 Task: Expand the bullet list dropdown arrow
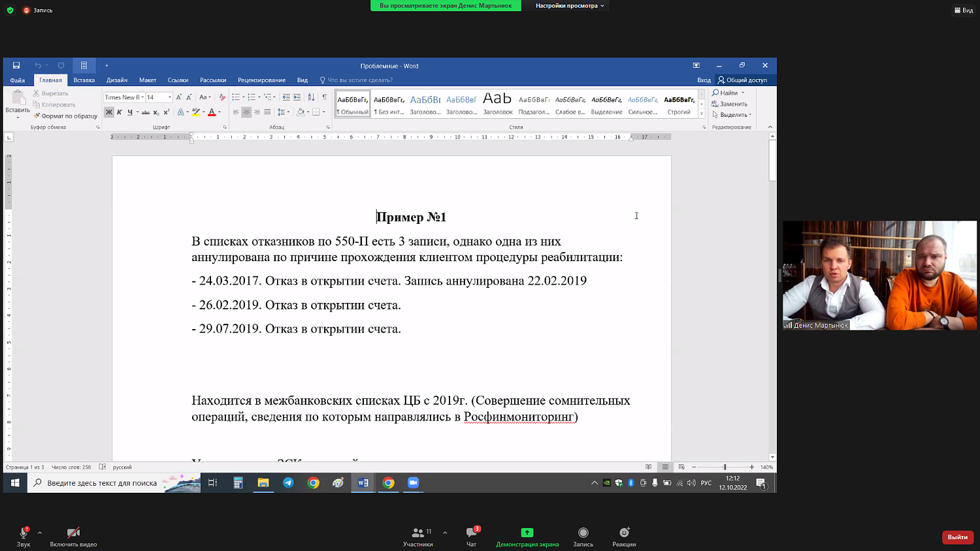coord(244,97)
